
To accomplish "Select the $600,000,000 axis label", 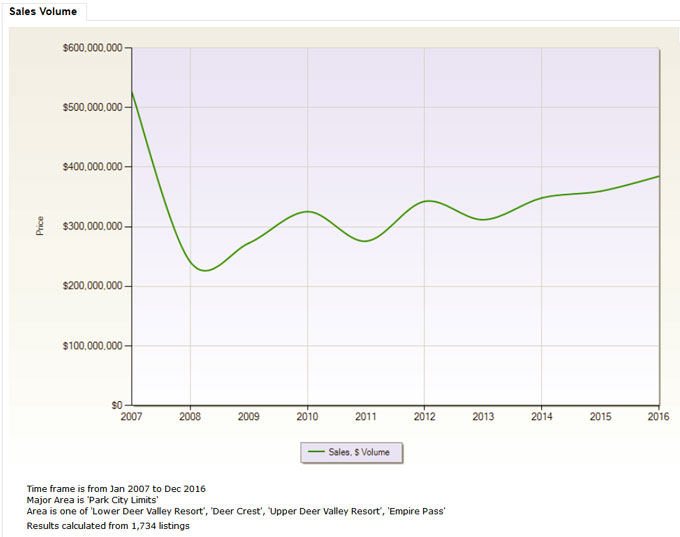I will [93, 48].
